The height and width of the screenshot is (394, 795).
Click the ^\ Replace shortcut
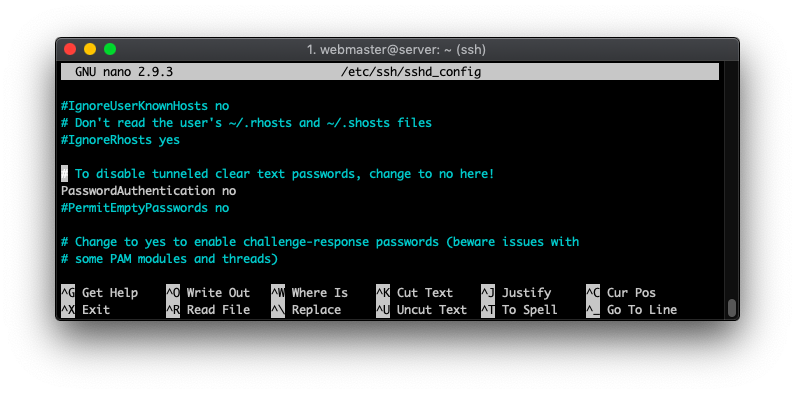tap(306, 310)
